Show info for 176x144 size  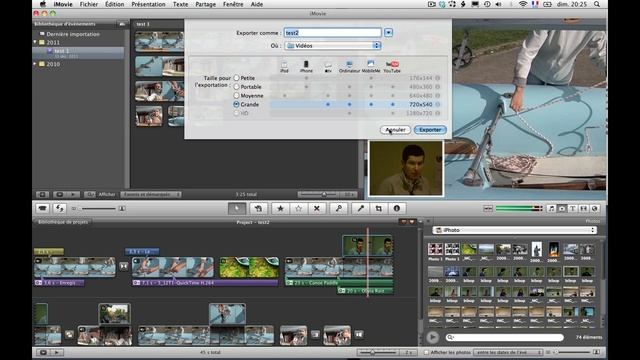(x=438, y=78)
